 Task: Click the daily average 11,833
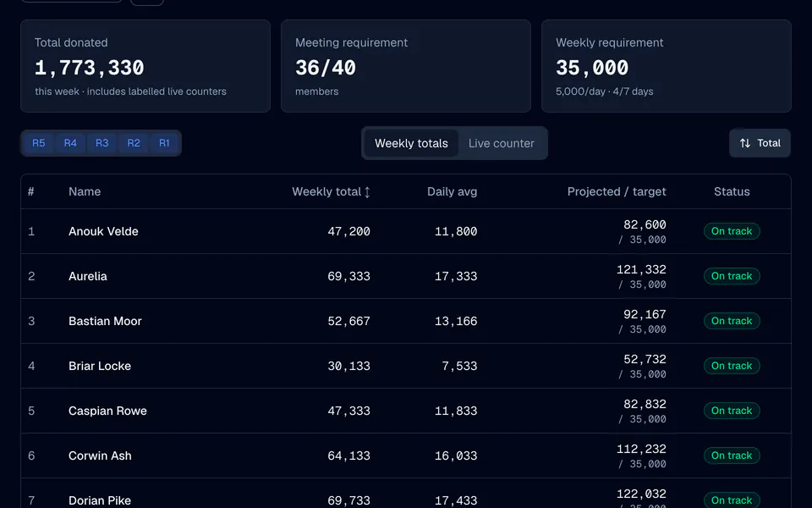click(x=456, y=411)
